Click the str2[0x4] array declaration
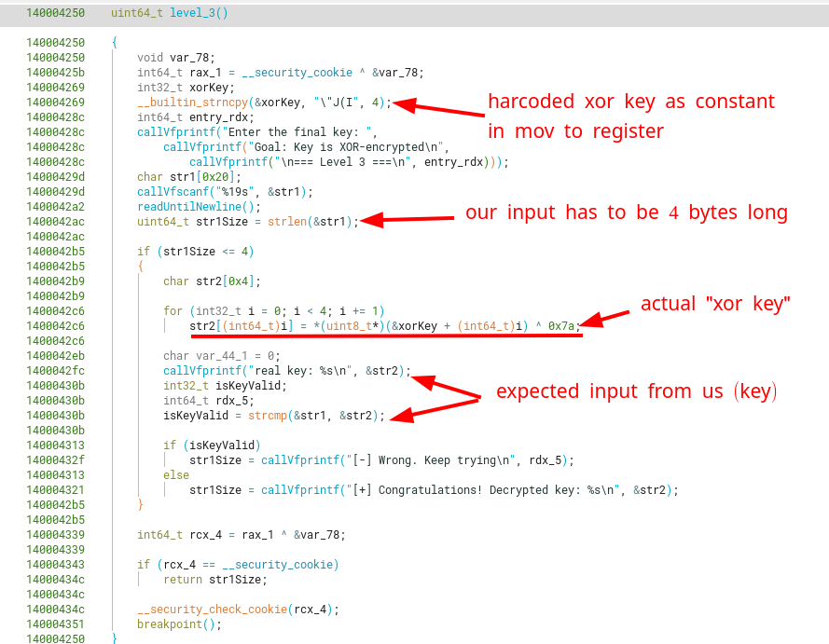Image resolution: width=829 pixels, height=644 pixels. 228,281
